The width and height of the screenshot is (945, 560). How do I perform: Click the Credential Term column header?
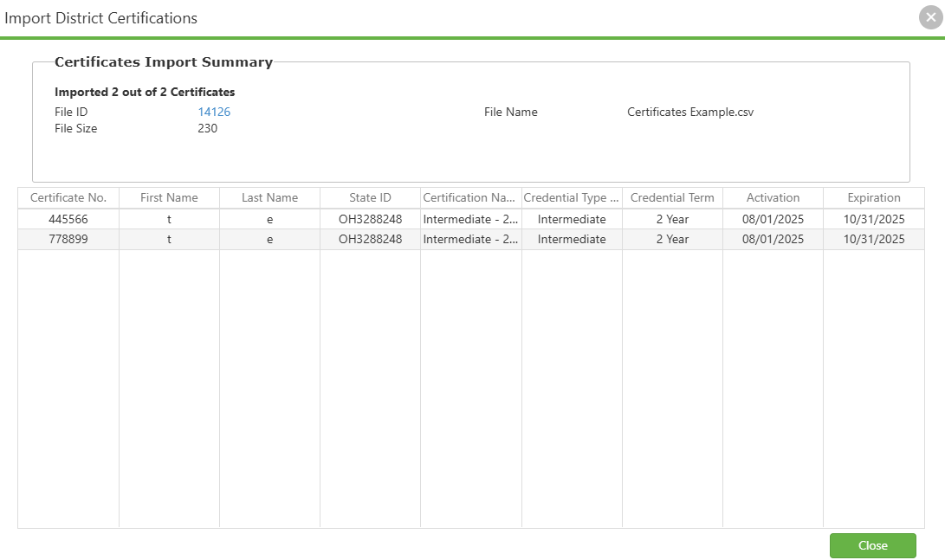coord(673,197)
